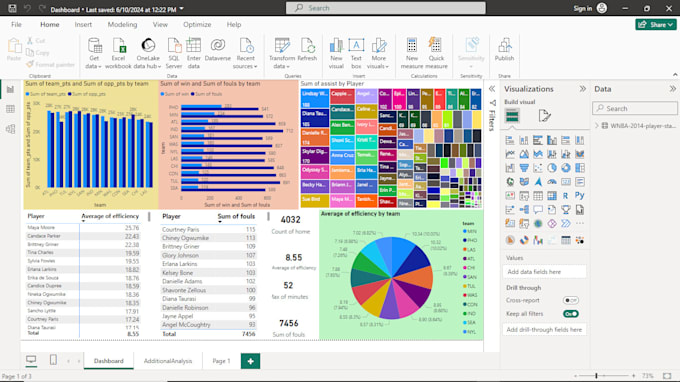Select the Card (123) visual icon
The height and width of the screenshot is (382, 680).
click(566, 182)
